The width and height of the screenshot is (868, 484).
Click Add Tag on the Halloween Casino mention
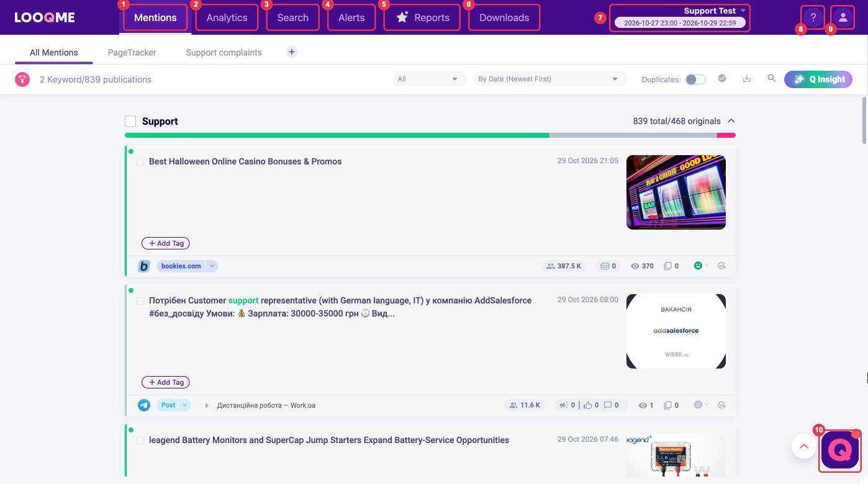(166, 243)
